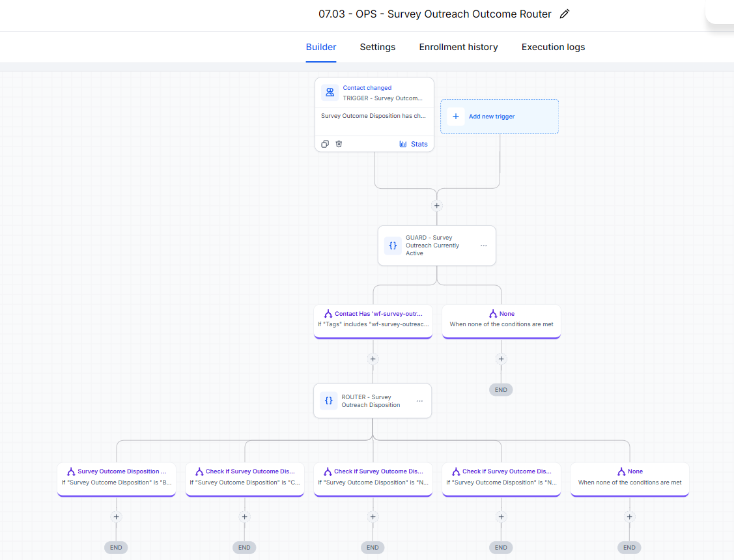Click END marker under lower None branch
Screen dimensions: 734x560
coord(629,548)
